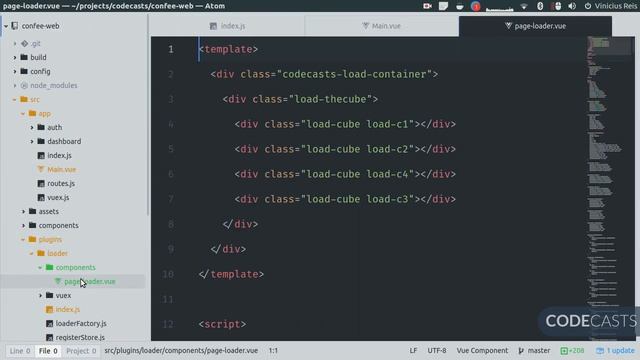Expand the vuex folder chevron under loader

click(x=40, y=295)
